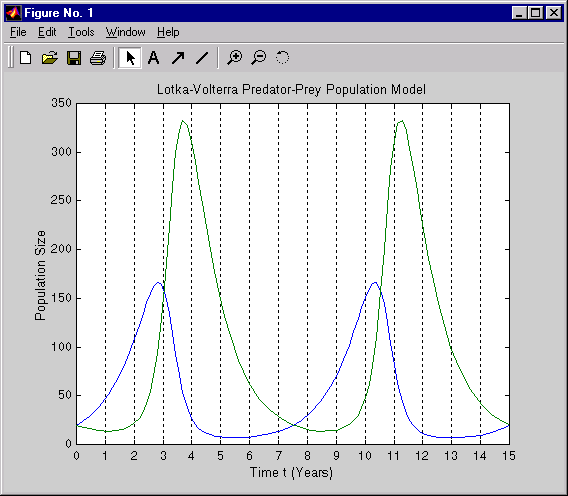This screenshot has height=496, width=568.
Task: Open the File menu
Action: pos(18,32)
